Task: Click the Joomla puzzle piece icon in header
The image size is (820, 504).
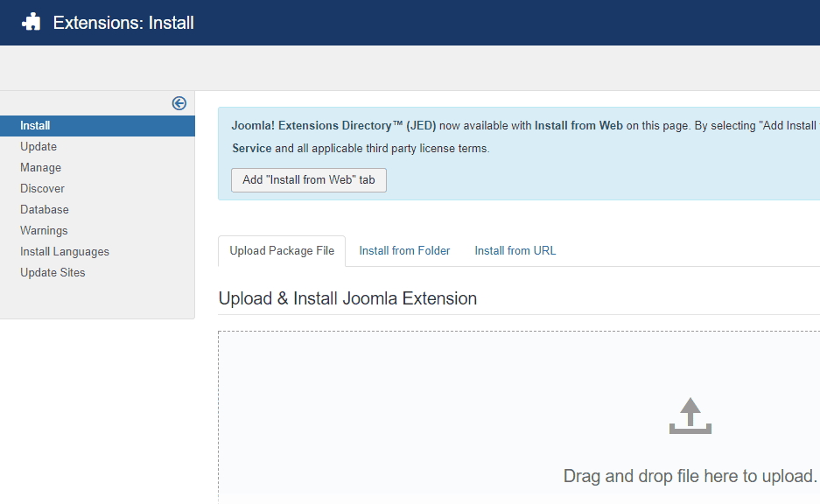Action: coord(33,23)
